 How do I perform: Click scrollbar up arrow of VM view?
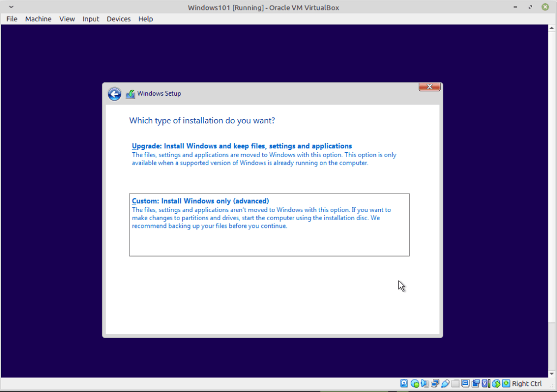point(552,28)
